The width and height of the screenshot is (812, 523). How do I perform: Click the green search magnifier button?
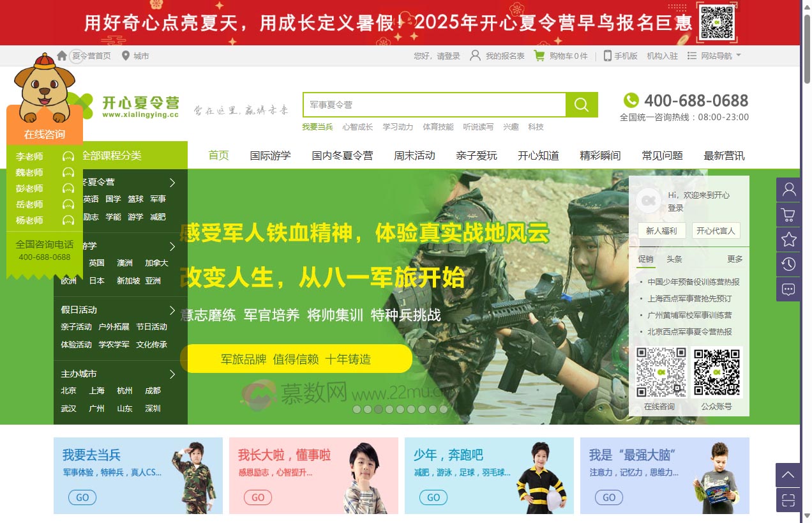(582, 104)
